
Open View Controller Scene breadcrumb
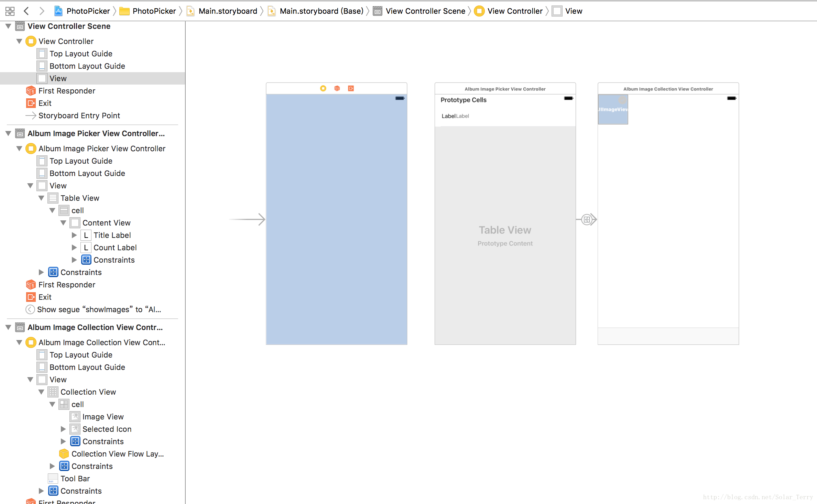[x=419, y=11]
